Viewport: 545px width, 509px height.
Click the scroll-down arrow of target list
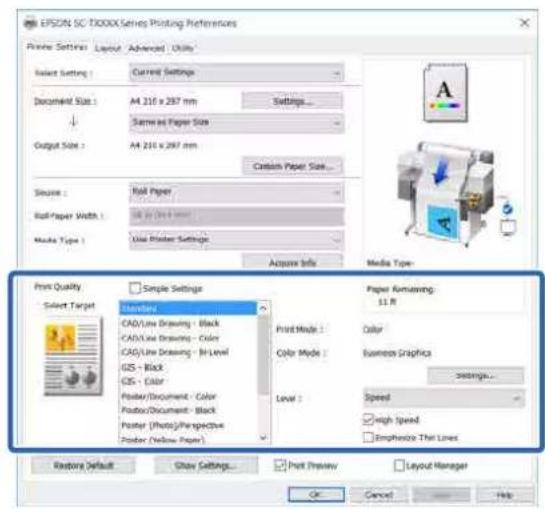tap(263, 437)
